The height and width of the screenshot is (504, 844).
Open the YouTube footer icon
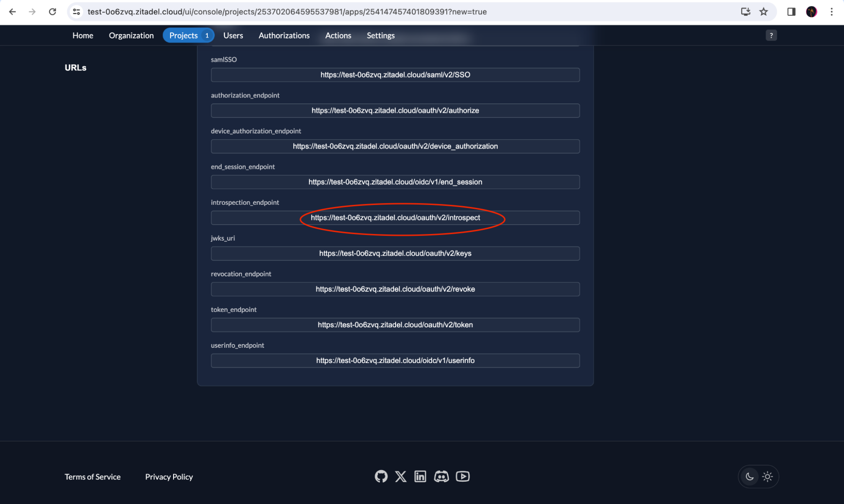coord(463,477)
